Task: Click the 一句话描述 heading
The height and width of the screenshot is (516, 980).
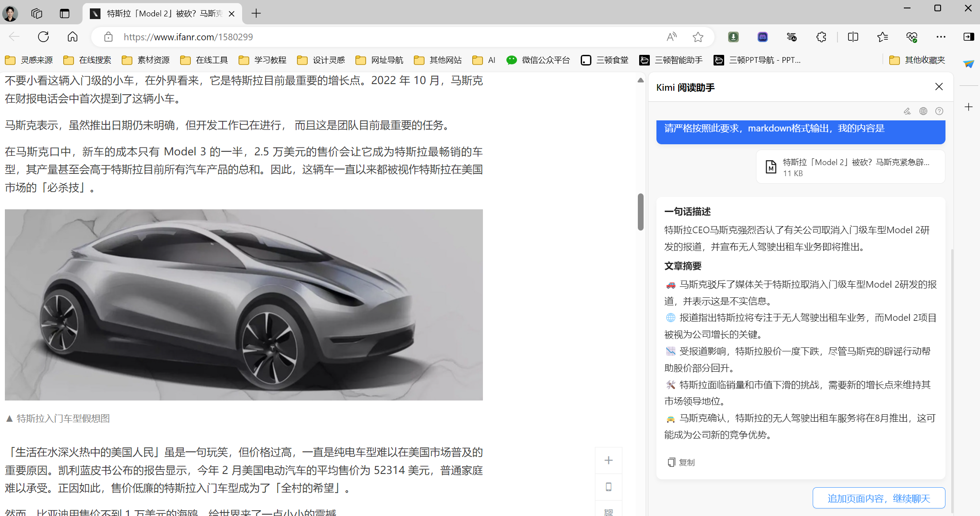Action: pos(687,212)
